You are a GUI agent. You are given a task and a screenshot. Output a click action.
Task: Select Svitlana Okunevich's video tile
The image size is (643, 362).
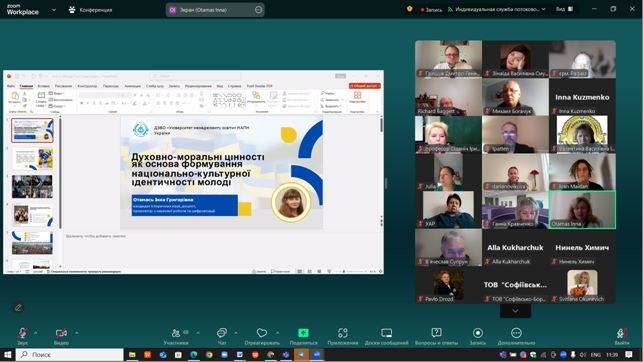(x=582, y=285)
